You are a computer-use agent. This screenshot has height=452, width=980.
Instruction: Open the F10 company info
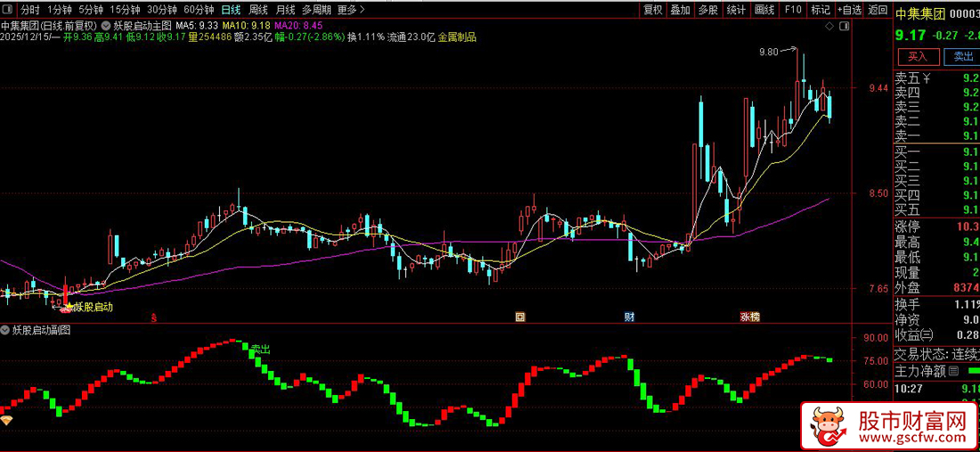pyautogui.click(x=792, y=10)
